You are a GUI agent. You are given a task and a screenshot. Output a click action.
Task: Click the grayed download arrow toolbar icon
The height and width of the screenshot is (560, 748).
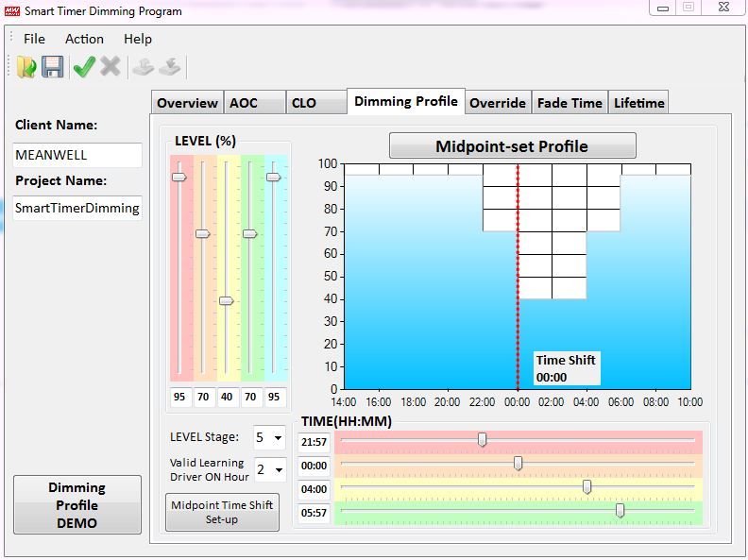tap(169, 67)
